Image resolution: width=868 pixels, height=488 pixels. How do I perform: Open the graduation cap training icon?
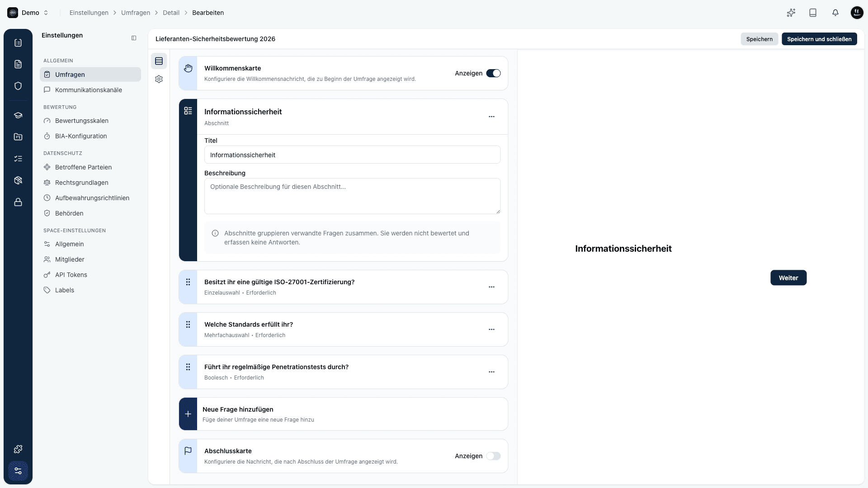(18, 115)
